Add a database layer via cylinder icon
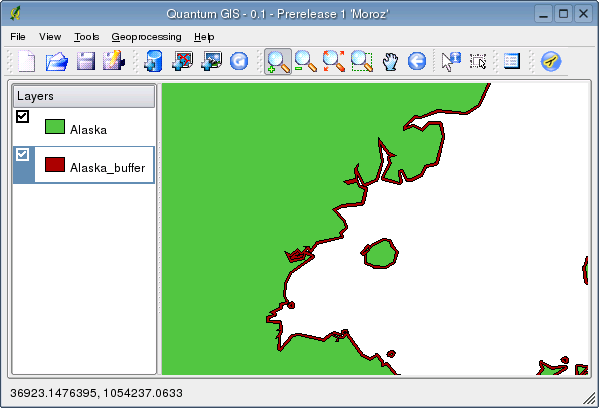The height and width of the screenshot is (408, 599). click(153, 61)
